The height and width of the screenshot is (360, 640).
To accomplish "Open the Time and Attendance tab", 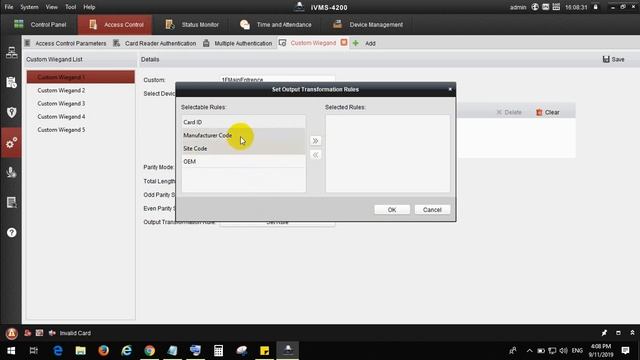I will (x=276, y=24).
